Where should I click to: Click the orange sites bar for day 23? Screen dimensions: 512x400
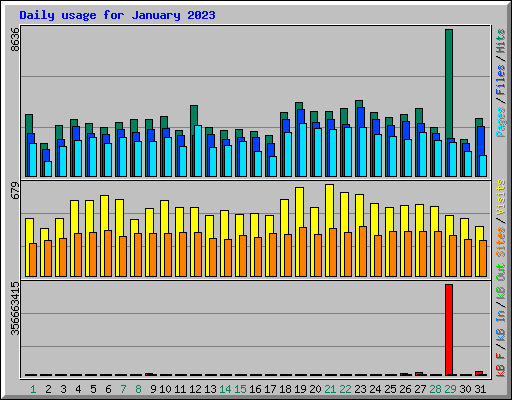[x=363, y=251]
